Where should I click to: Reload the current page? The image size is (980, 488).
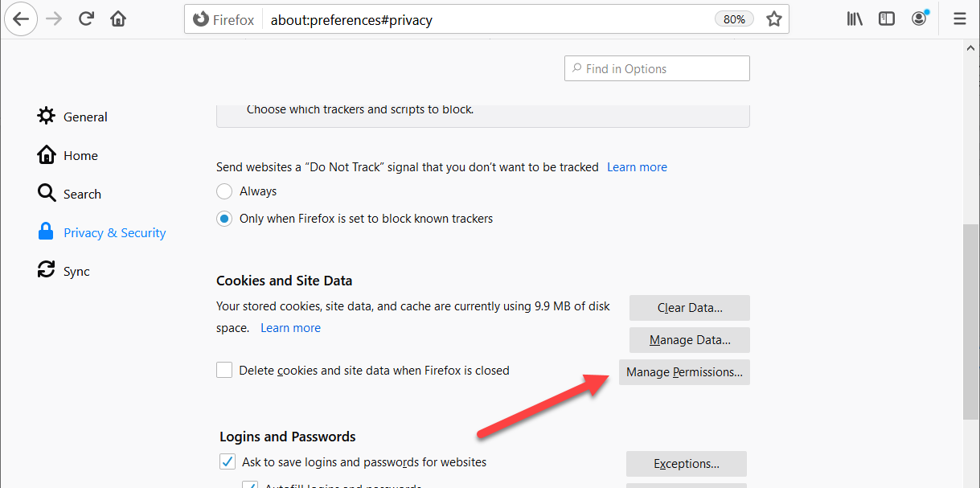coord(87,19)
